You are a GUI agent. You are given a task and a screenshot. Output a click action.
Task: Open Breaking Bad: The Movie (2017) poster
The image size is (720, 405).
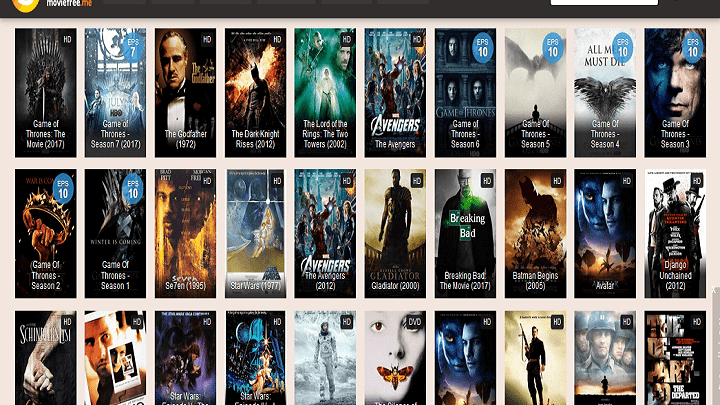pyautogui.click(x=465, y=234)
